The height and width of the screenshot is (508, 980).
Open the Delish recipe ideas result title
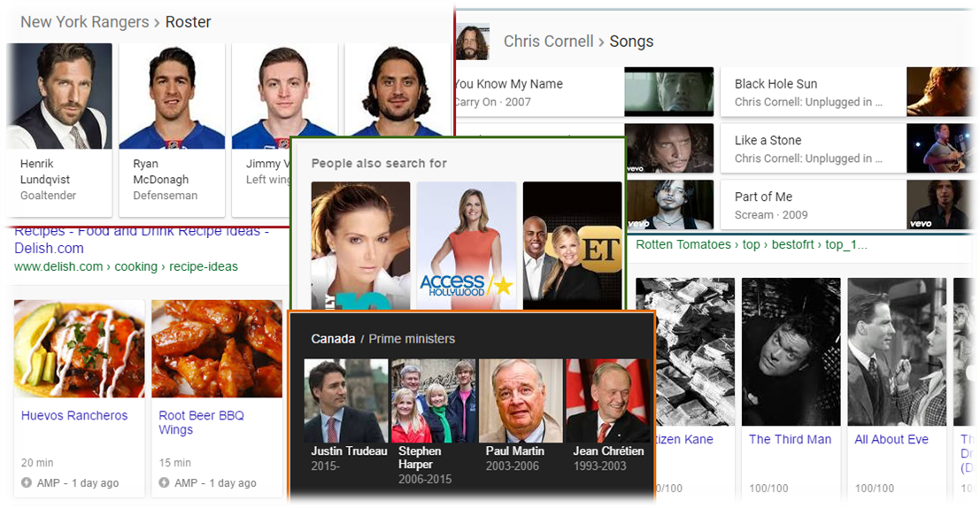[142, 240]
